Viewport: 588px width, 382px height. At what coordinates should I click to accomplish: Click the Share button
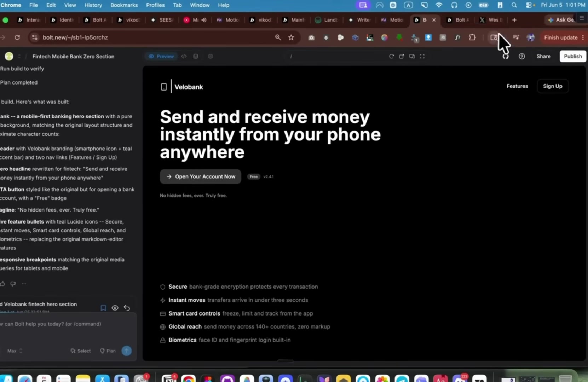coord(543,56)
